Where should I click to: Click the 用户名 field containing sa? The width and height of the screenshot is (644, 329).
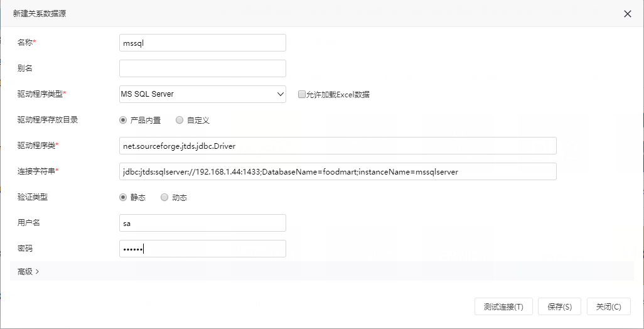click(x=203, y=223)
